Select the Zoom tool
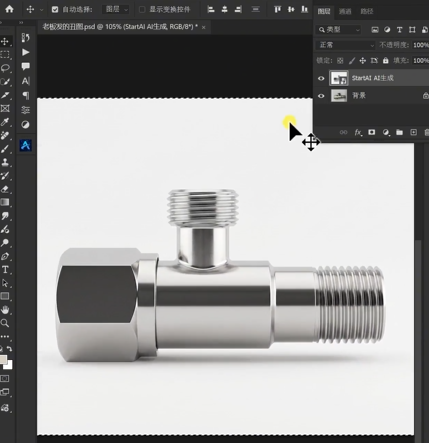 (5, 323)
